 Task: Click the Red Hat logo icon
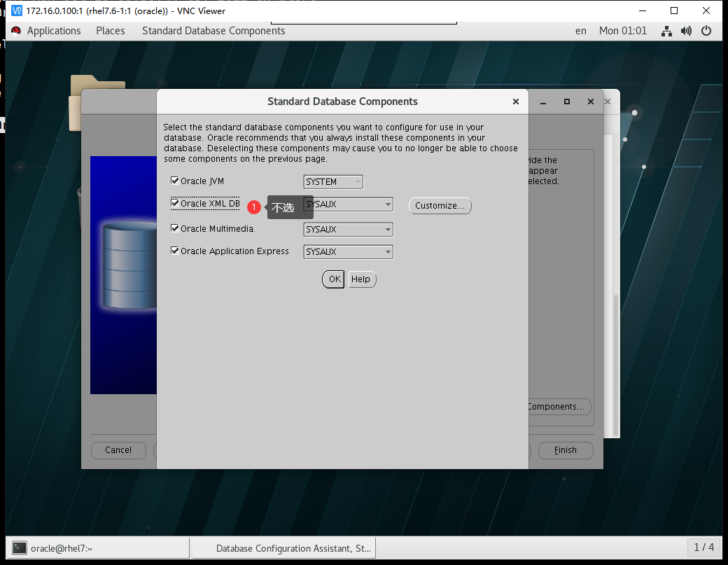16,31
